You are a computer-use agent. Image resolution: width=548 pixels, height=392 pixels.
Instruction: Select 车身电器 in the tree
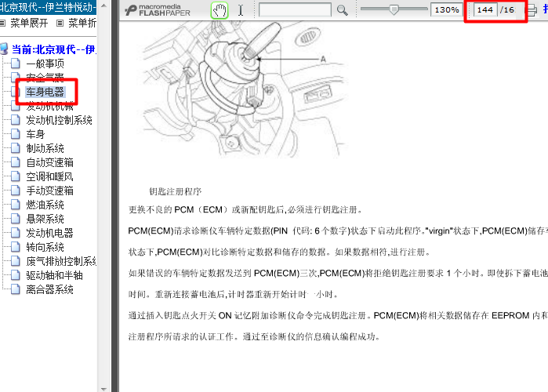(x=45, y=92)
